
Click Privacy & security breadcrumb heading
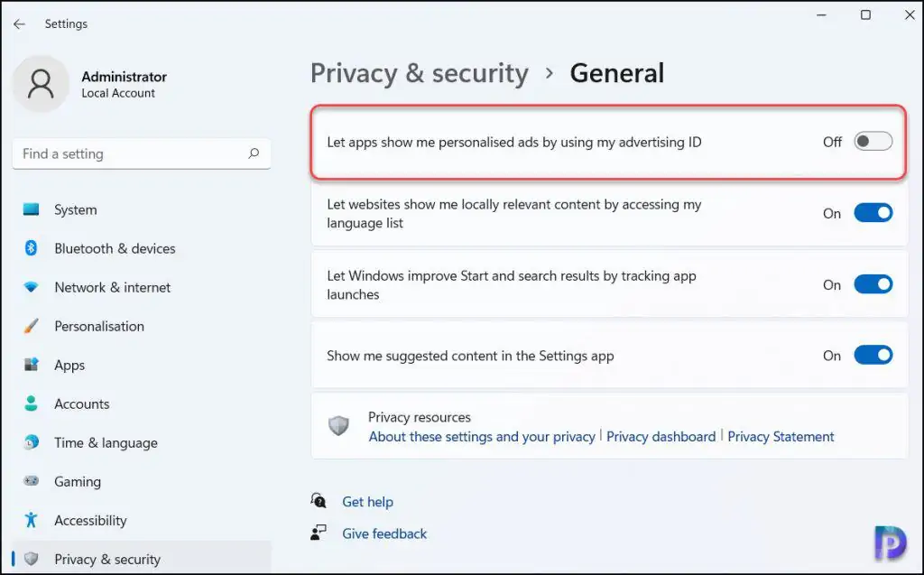point(419,74)
